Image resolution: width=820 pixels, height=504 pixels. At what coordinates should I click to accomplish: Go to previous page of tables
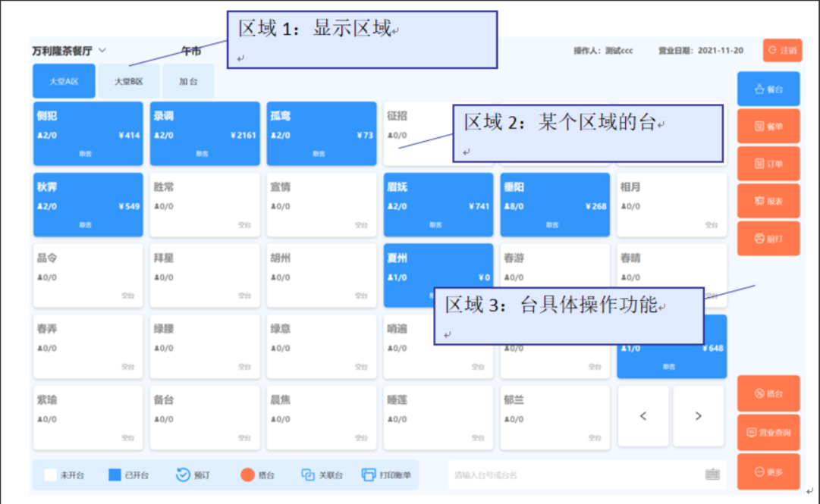643,416
